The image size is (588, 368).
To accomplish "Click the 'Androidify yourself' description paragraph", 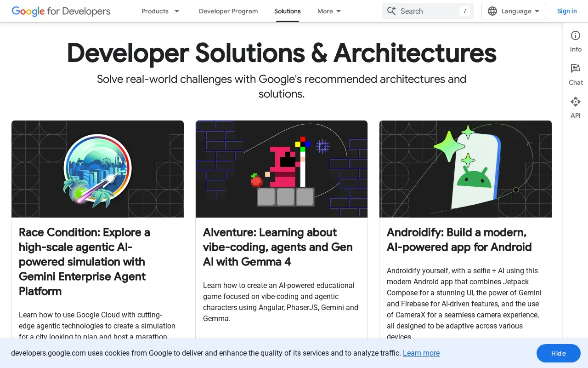I will click(464, 304).
